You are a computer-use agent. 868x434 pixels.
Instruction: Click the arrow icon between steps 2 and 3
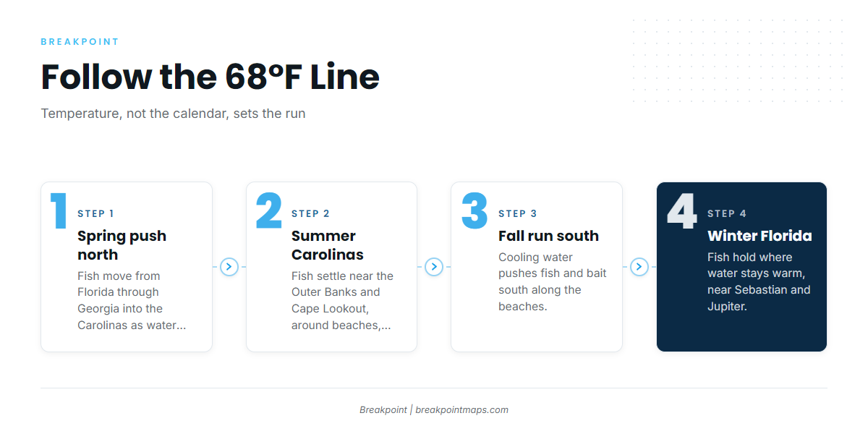tap(434, 267)
